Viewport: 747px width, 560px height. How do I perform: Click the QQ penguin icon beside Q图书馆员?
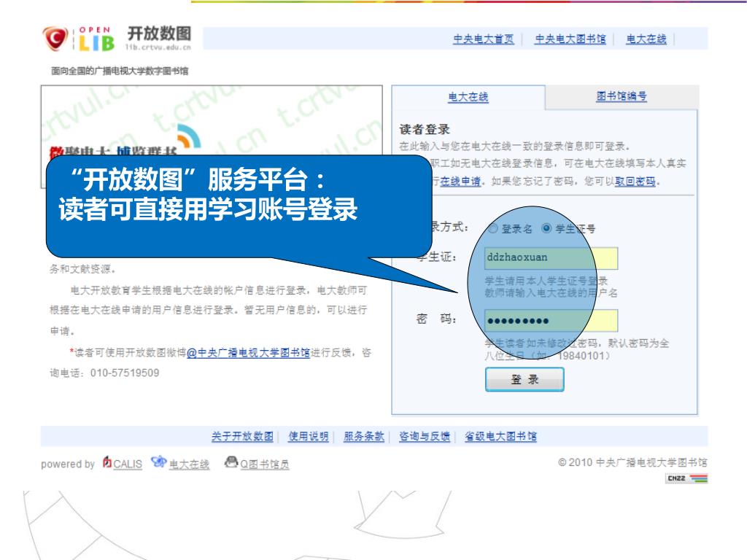pos(231,462)
